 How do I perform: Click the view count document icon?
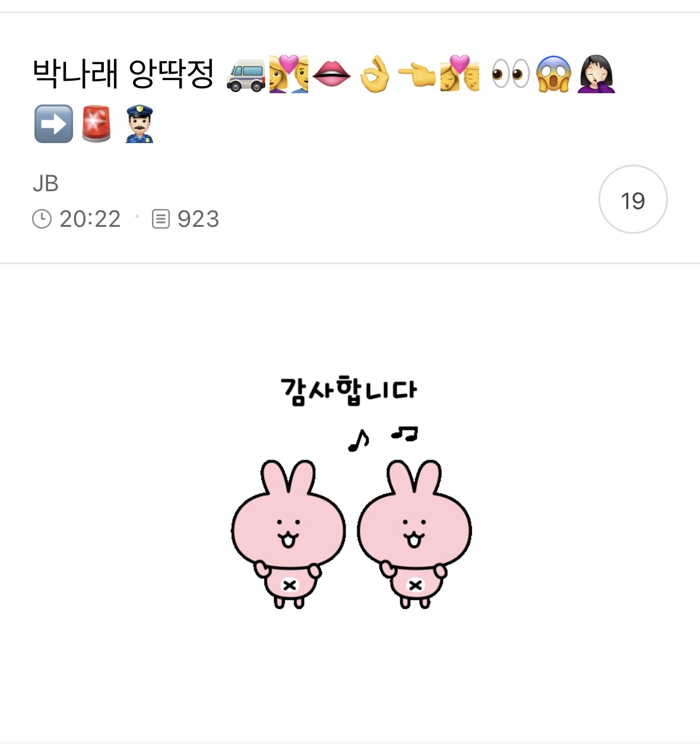pyautogui.click(x=161, y=219)
